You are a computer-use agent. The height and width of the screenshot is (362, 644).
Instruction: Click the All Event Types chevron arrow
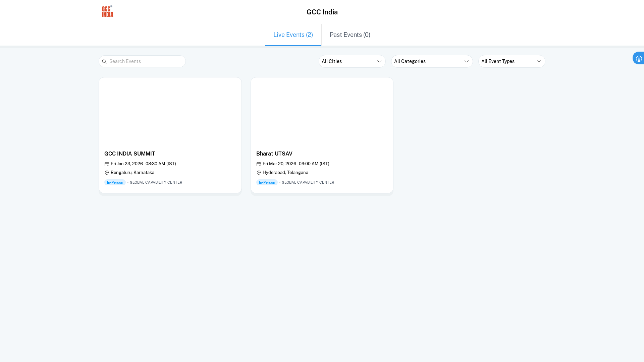(x=539, y=61)
